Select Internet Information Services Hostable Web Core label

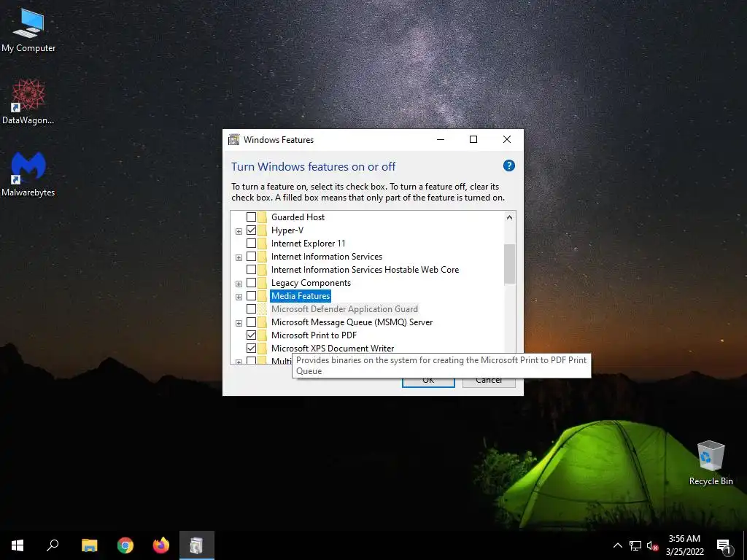tap(365, 270)
